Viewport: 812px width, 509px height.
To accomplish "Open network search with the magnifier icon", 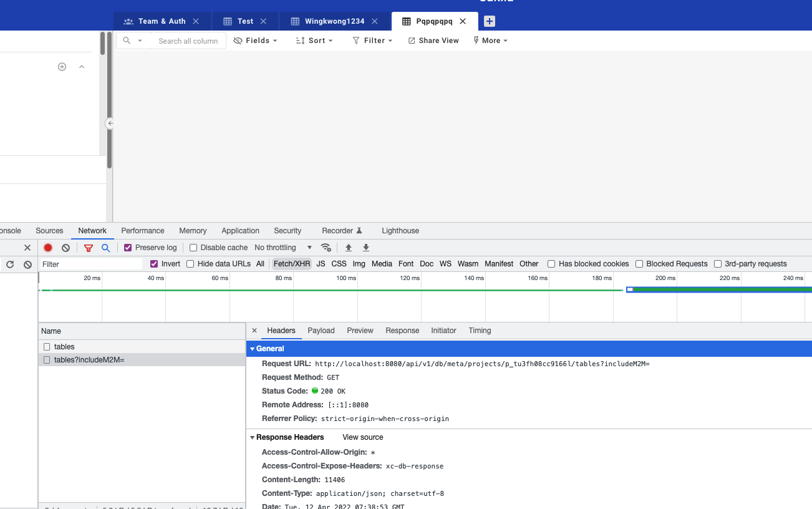I will click(x=105, y=247).
